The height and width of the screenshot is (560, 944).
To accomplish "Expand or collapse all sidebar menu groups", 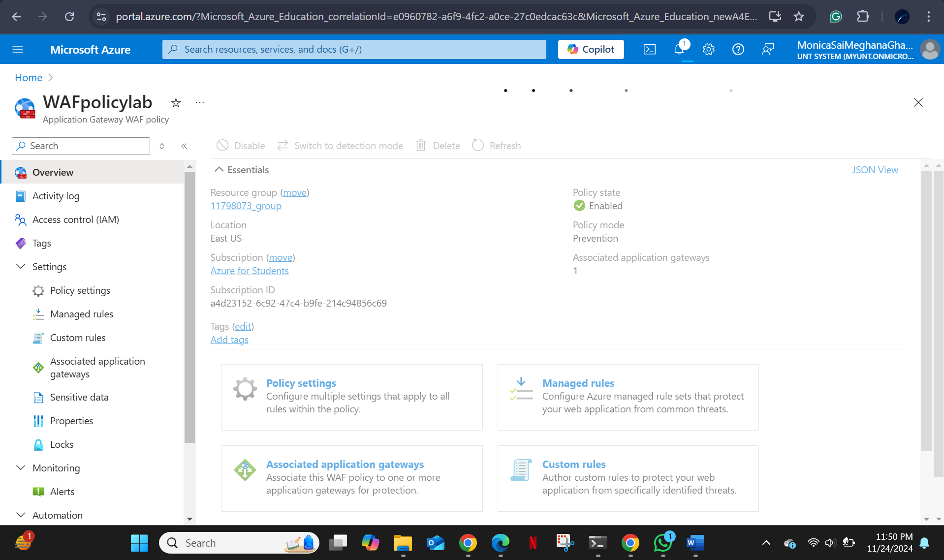I will [x=162, y=146].
